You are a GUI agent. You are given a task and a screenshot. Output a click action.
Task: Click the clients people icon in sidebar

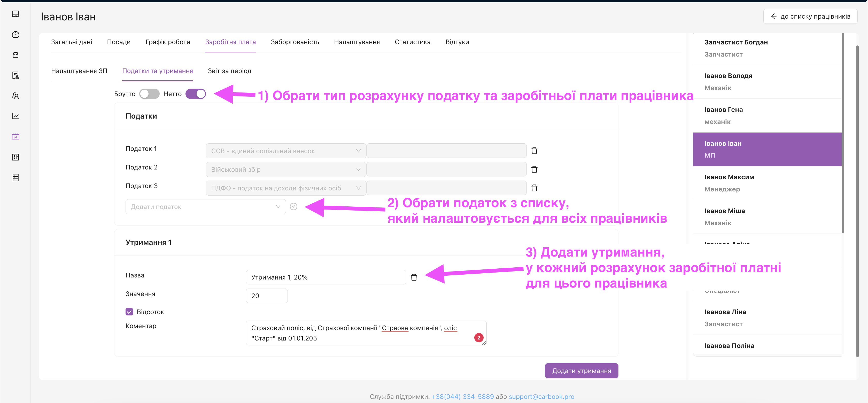tap(16, 96)
